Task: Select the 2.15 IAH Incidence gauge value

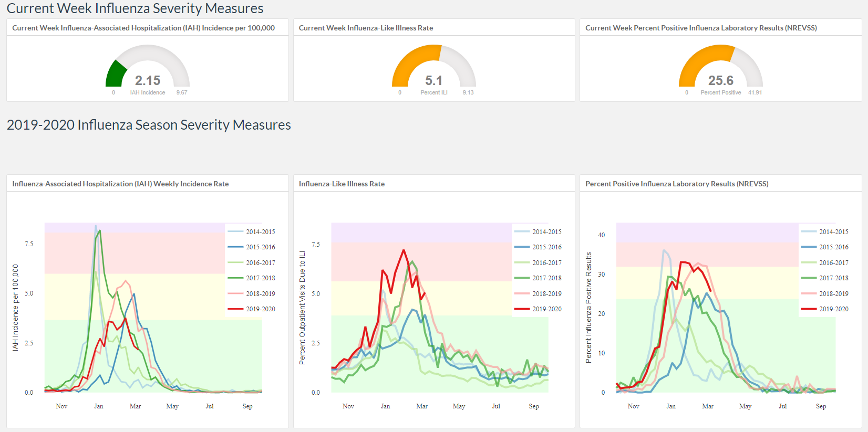Action: click(x=148, y=80)
